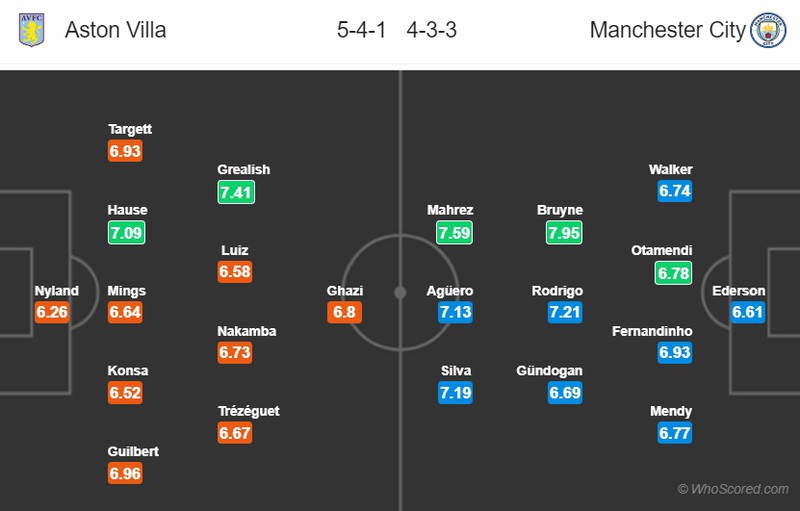Click the Ghazi player name
The height and width of the screenshot is (511, 800).
[x=345, y=291]
